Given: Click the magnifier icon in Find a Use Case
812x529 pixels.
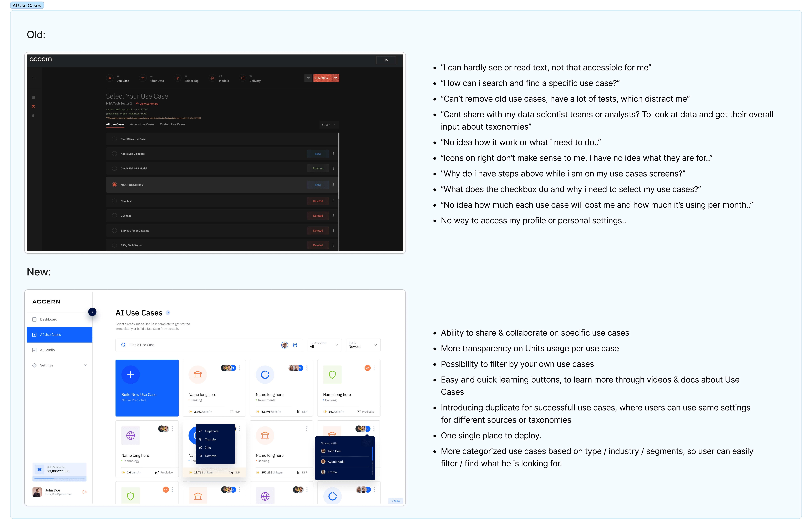Looking at the screenshot, I should [x=124, y=345].
